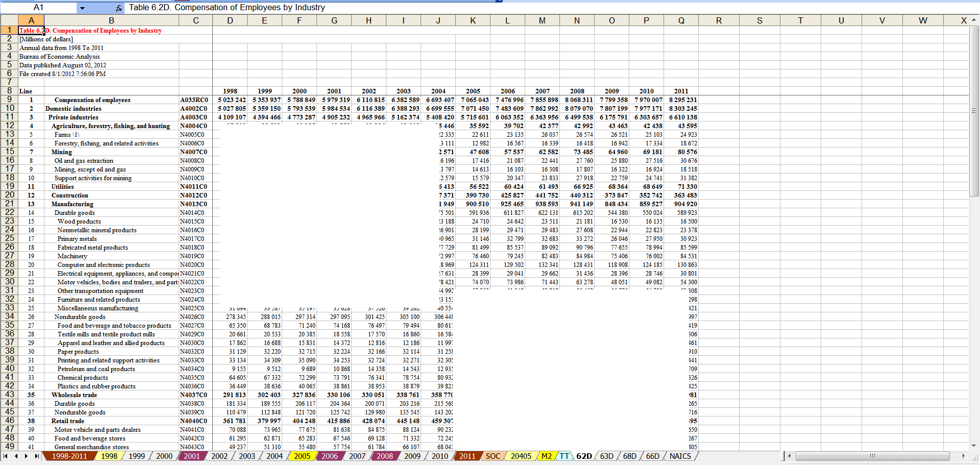Click the fx Insert Function icon
The height and width of the screenshot is (465, 980).
[x=118, y=8]
